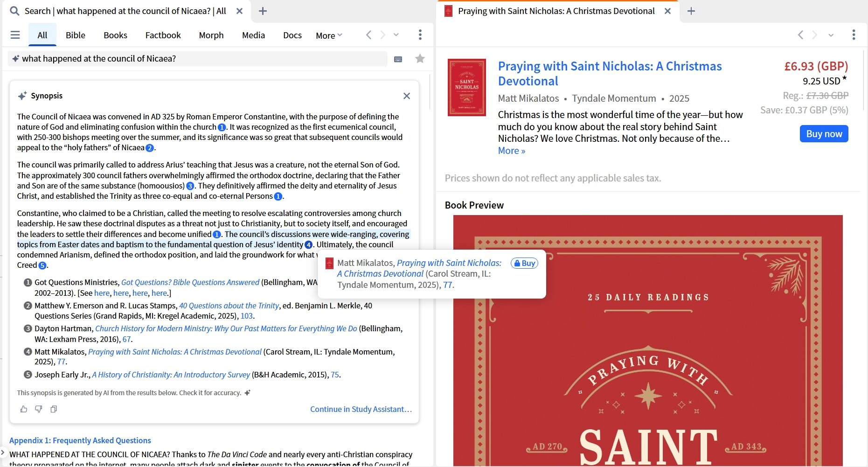Copy the synopsis text
The image size is (868, 467).
coord(54,409)
